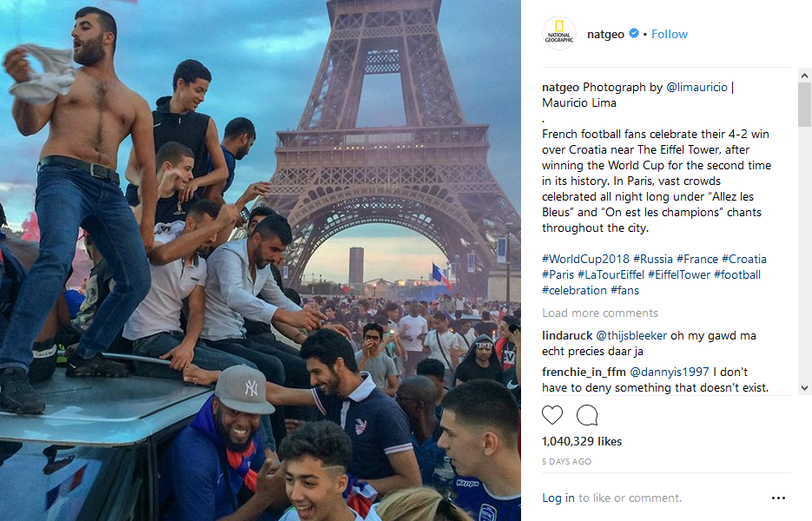Open the three-dots more options menu
This screenshot has width=812, height=521.
[778, 498]
